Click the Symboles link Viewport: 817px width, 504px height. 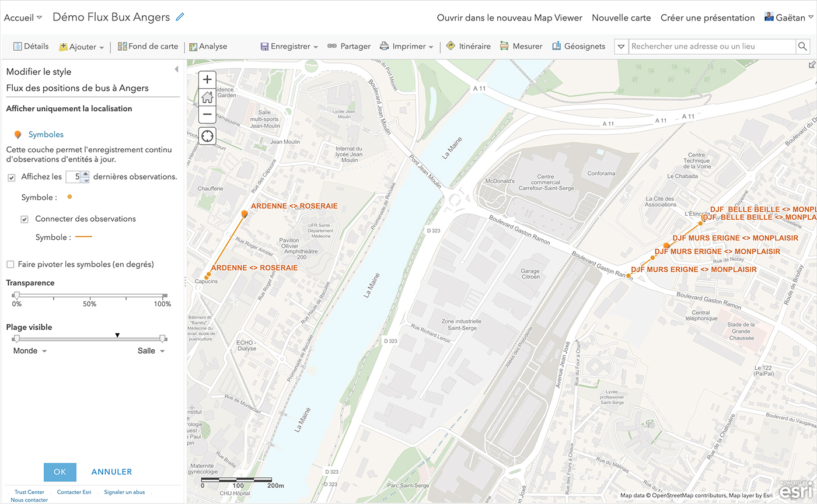(x=46, y=135)
